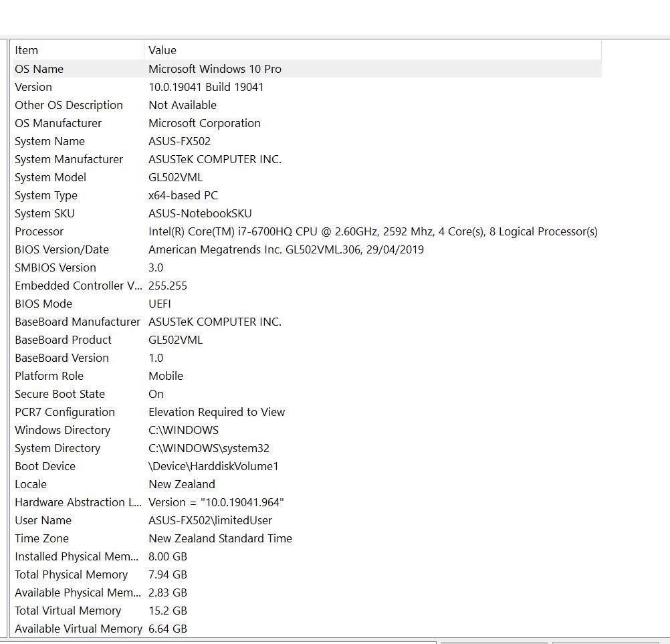Select the BaseBoard Manufacturer row label
The height and width of the screenshot is (644, 670).
click(78, 322)
